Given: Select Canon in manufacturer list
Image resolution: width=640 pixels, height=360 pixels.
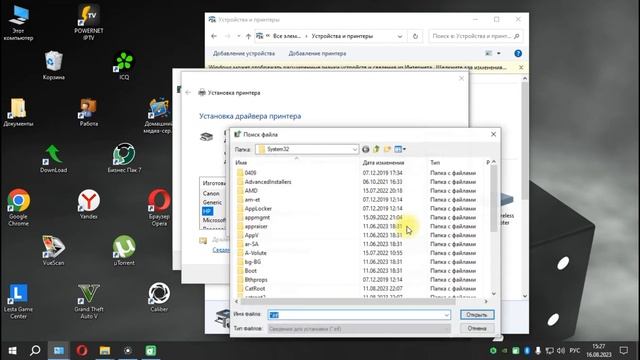Looking at the screenshot, I should point(211,193).
